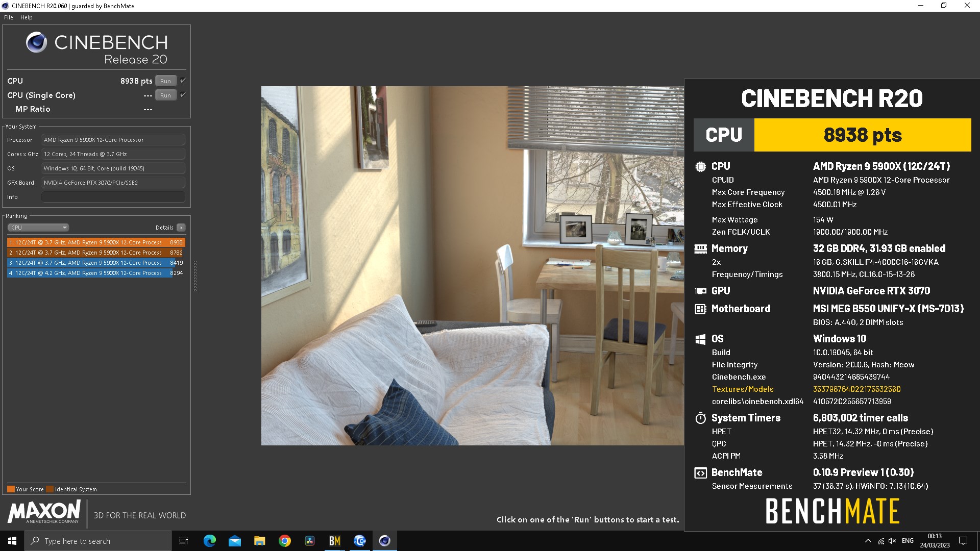980x551 pixels.
Task: Click the Textures/Models hash text
Action: tap(857, 389)
